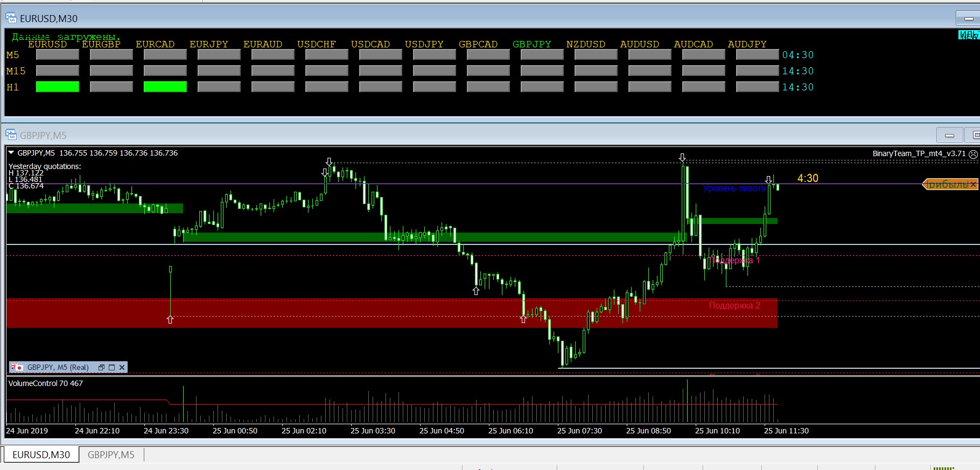Click the green EURCAD H1 signal cell
The height and width of the screenshot is (470, 980).
(165, 87)
